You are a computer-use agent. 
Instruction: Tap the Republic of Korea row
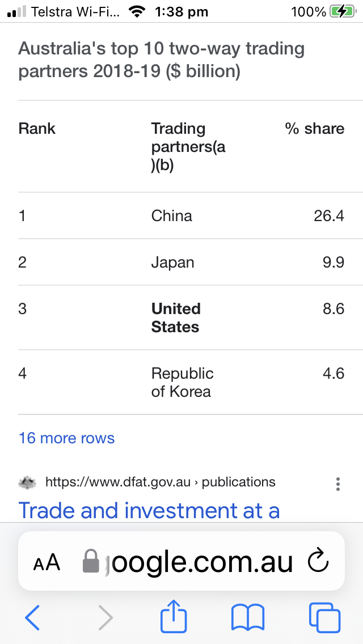[181, 382]
